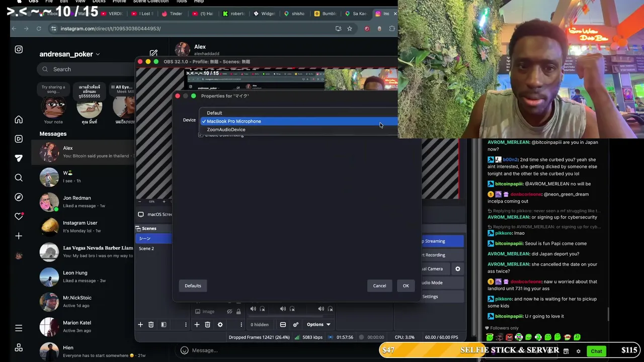Open the File menu in menu bar
The width and height of the screenshot is (644, 362).
click(49, 2)
